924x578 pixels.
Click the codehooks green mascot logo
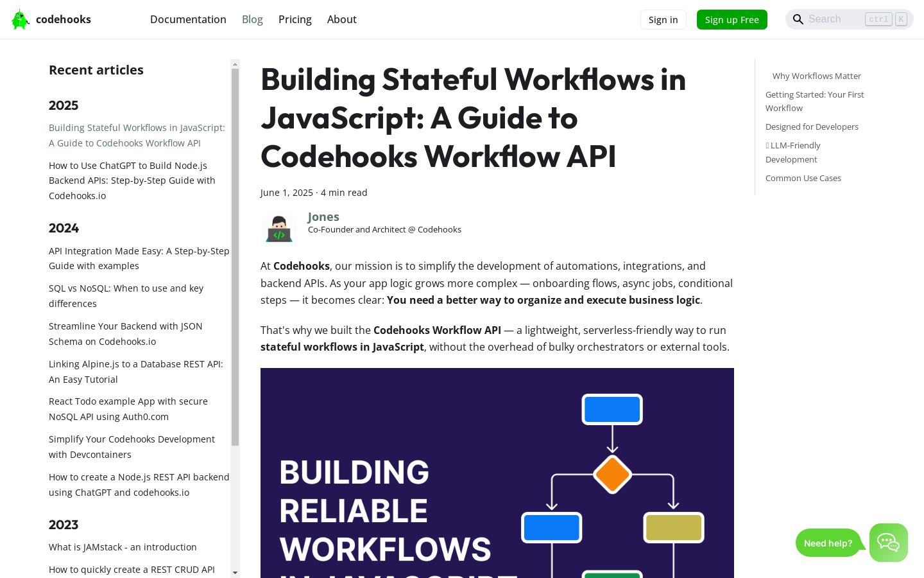click(x=21, y=19)
